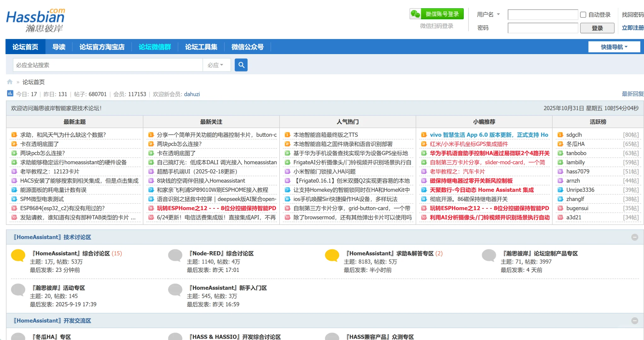644x340 pixels.
Task: Collapse the 『HomeAssistant』开发交流区 section
Action: coord(635,320)
